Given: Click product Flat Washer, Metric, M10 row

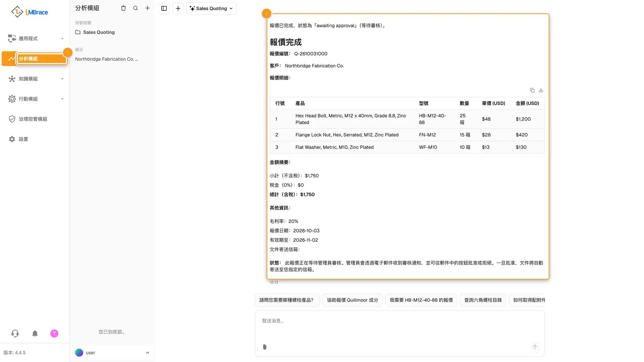Looking at the screenshot, I should pos(407,147).
